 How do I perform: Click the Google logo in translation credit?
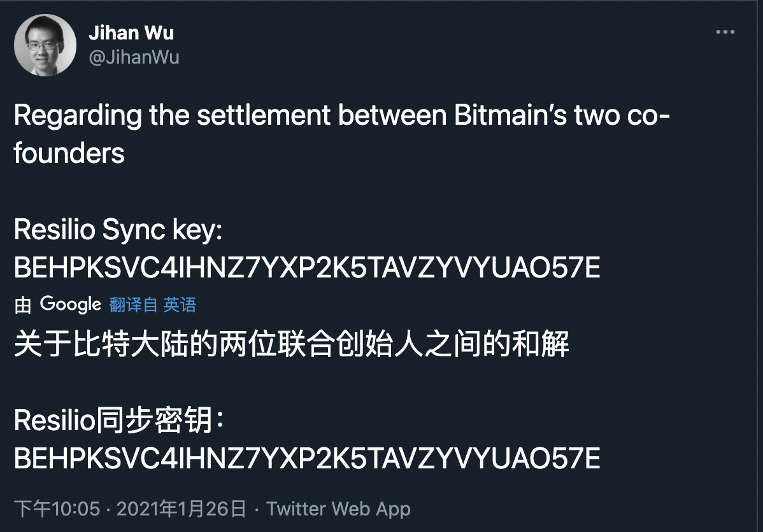(71, 305)
